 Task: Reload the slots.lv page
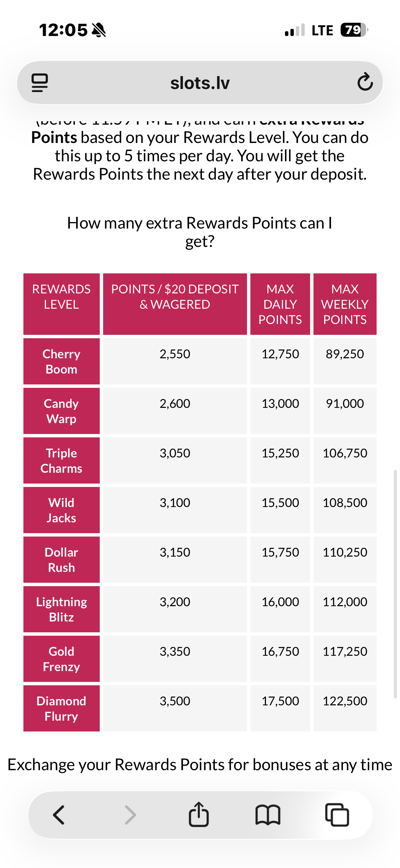(365, 82)
